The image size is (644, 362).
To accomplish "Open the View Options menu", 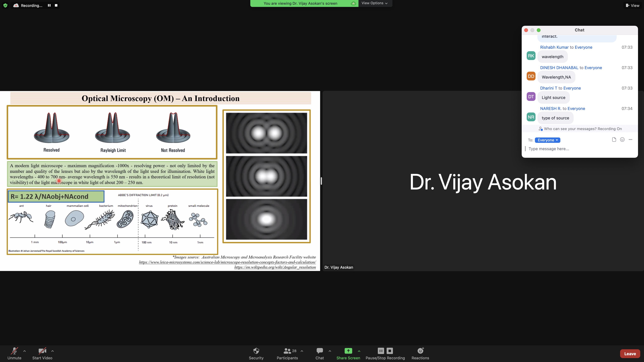I will click(374, 3).
